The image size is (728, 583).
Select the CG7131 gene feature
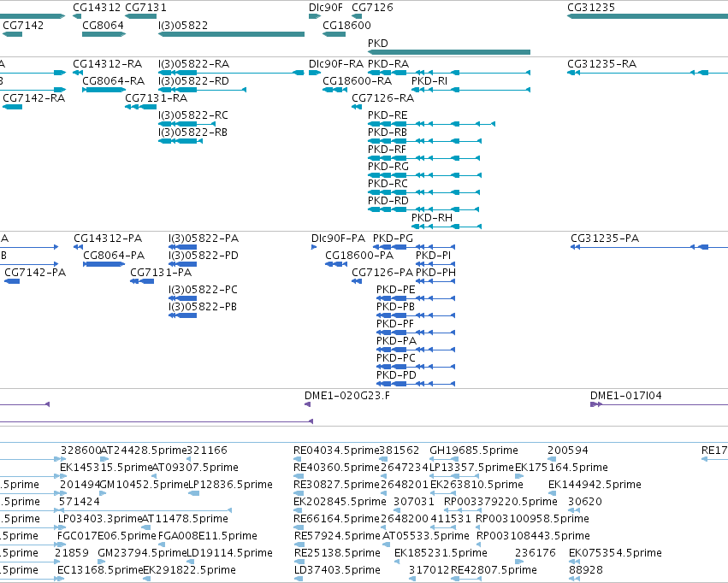click(140, 17)
